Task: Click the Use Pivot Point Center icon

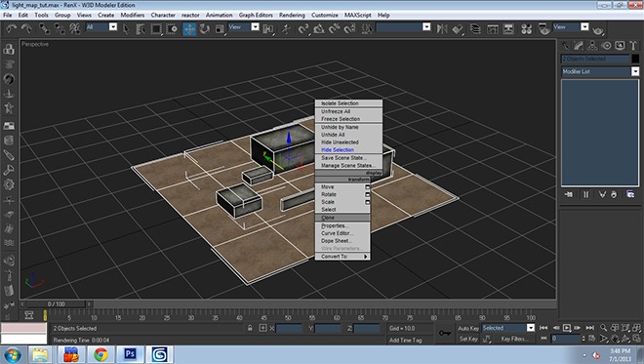Action: tap(267, 28)
